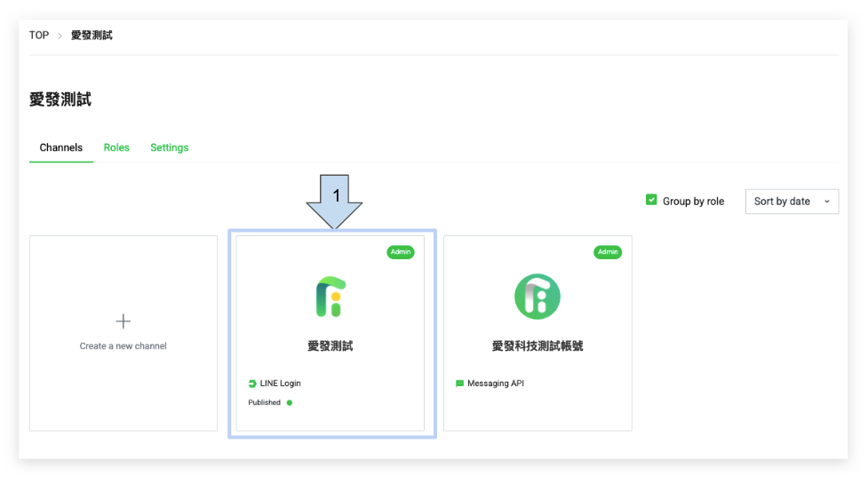
Task: Click the plus icon to create channel
Action: point(123,321)
